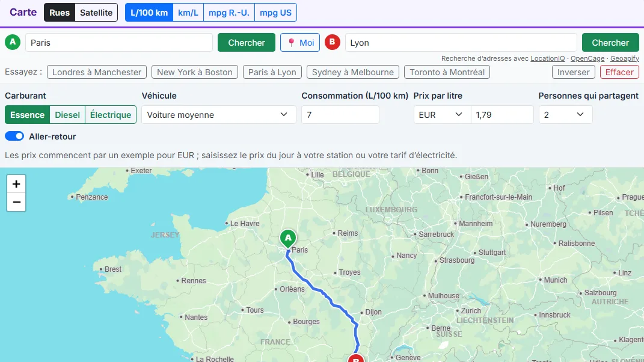The image size is (644, 362).
Task: Open the OpenCage link
Action: pyautogui.click(x=587, y=58)
